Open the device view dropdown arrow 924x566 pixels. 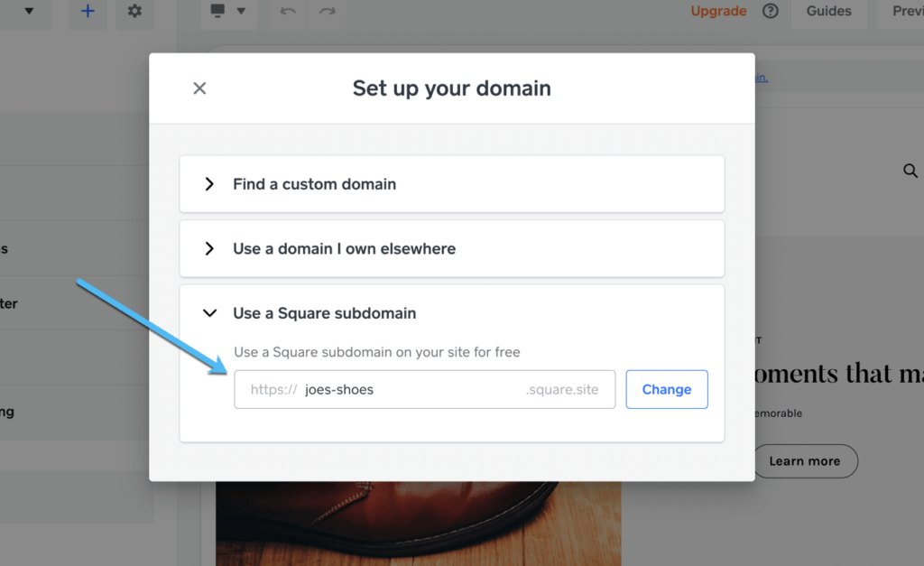point(241,12)
